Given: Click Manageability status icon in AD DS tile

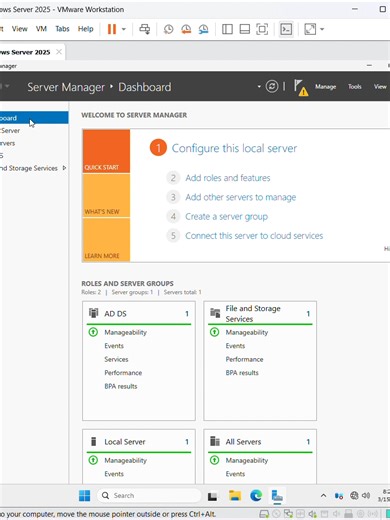Looking at the screenshot, I should click(93, 332).
